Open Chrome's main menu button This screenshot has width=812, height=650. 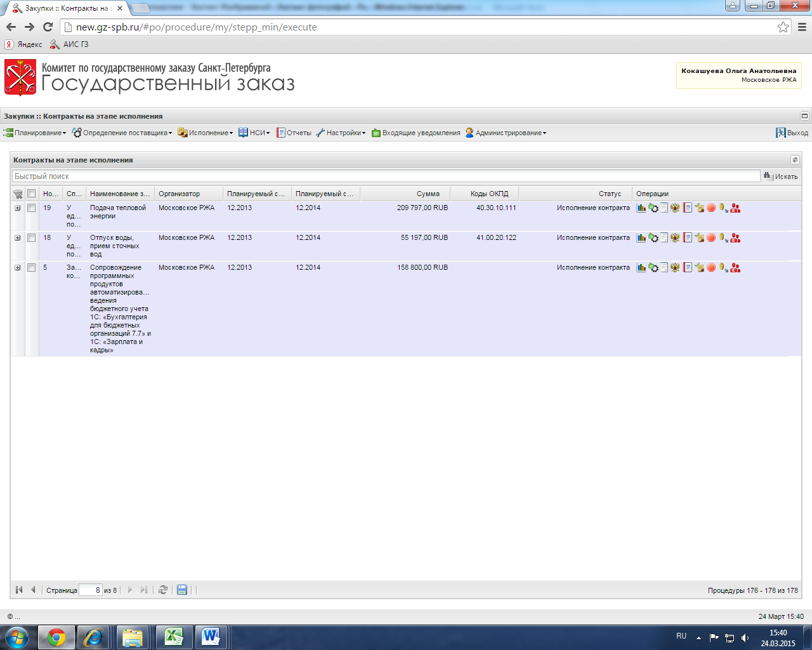coord(802,27)
